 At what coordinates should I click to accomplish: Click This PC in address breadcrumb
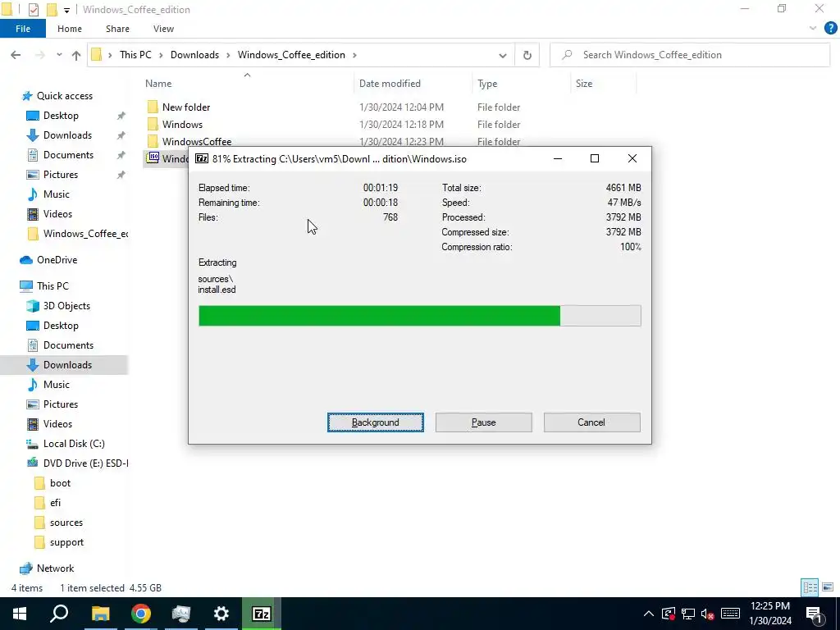(135, 55)
